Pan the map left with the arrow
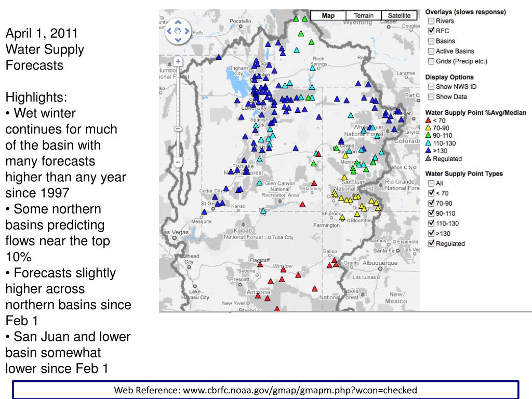532x399 pixels. click(x=169, y=31)
